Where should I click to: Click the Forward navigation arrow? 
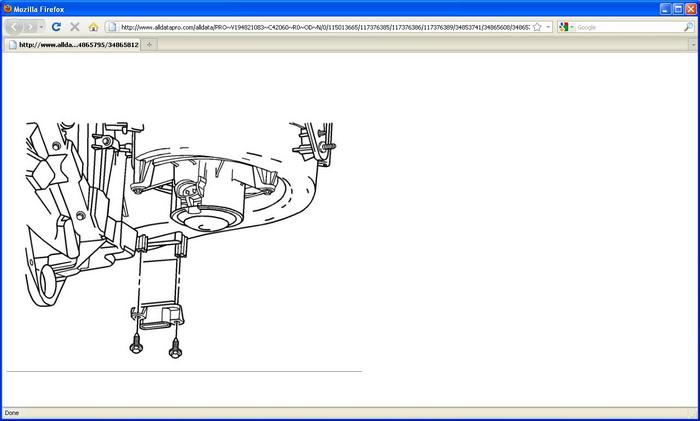[x=29, y=27]
